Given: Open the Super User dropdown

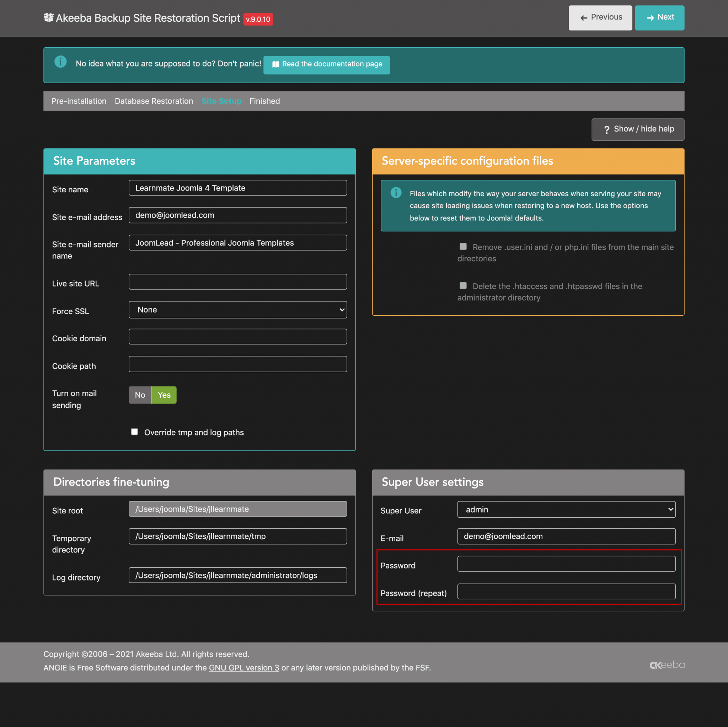Looking at the screenshot, I should coord(566,509).
